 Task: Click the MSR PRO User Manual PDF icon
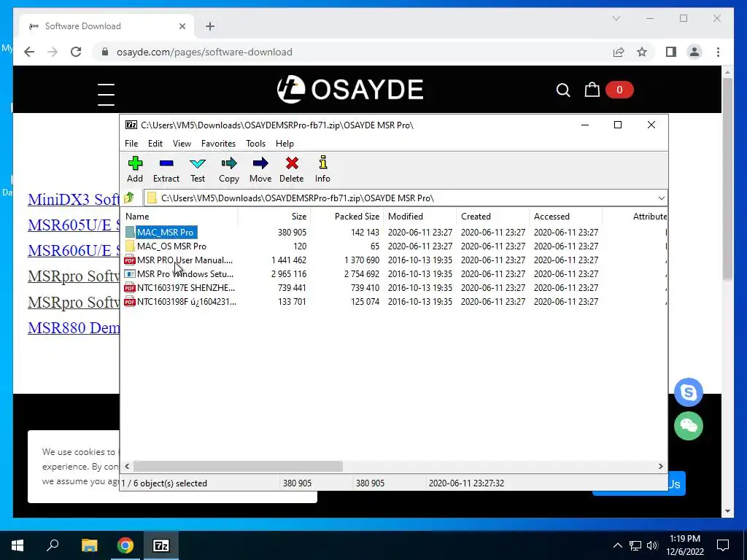pyautogui.click(x=130, y=260)
